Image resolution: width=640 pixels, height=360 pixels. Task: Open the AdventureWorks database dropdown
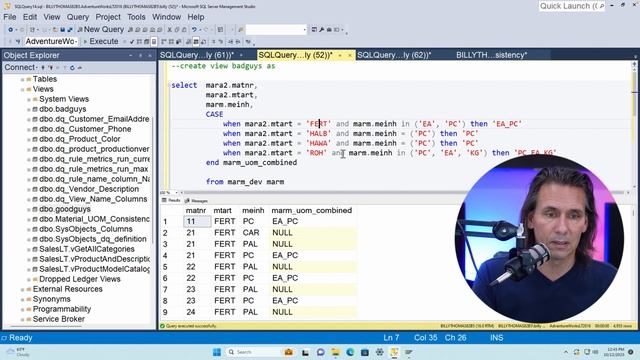[51, 41]
